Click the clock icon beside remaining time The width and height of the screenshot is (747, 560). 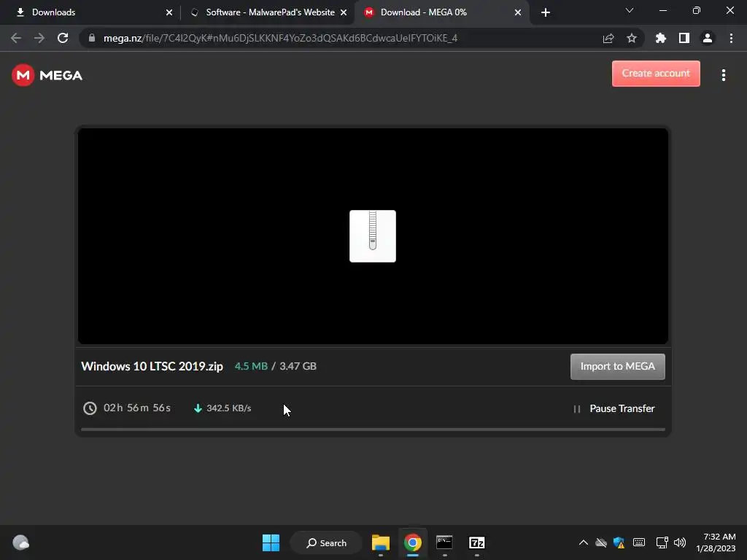coord(90,408)
